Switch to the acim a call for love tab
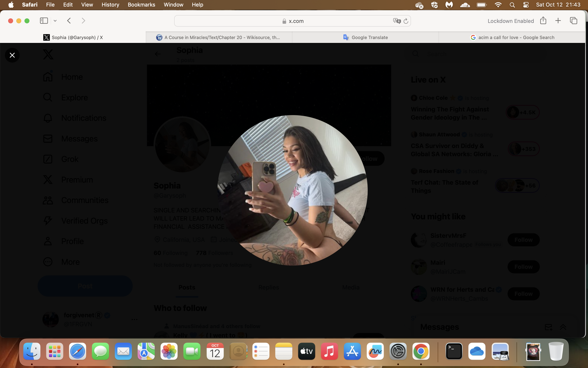 512,37
